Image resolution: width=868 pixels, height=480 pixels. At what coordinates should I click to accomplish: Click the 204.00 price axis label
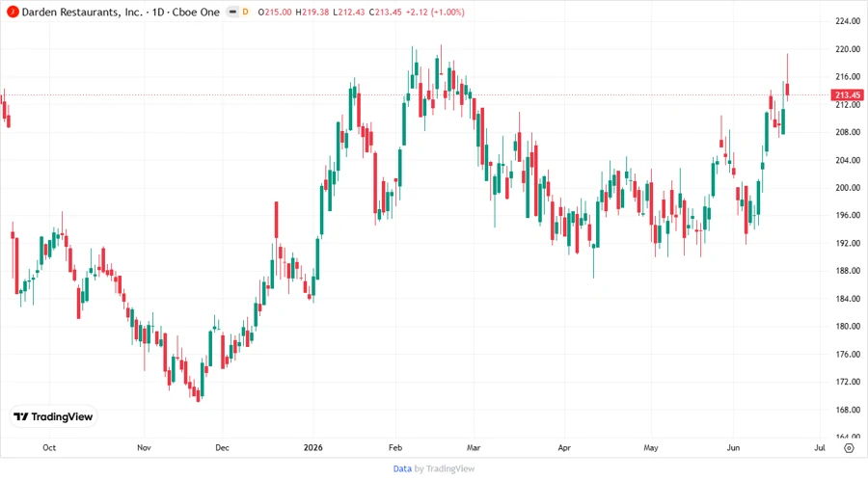[848, 160]
